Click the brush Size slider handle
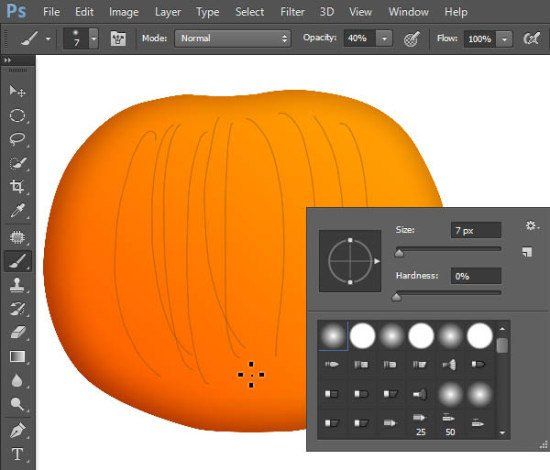Screen dimensions: 550x470 click(399, 253)
